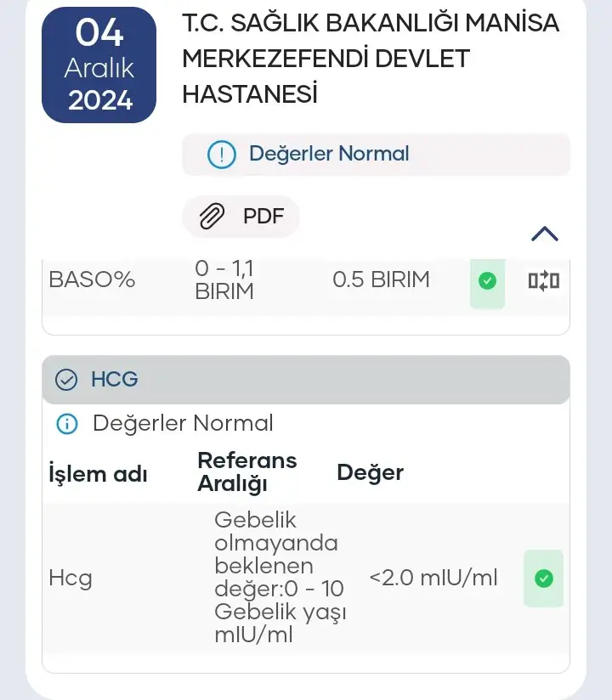Open the PDF report button
This screenshot has width=612, height=700.
241,217
